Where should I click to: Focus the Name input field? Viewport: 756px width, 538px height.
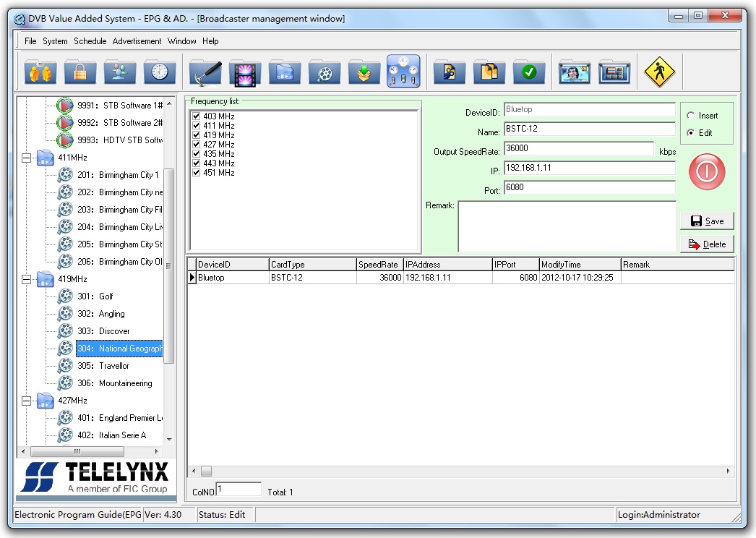pyautogui.click(x=590, y=129)
